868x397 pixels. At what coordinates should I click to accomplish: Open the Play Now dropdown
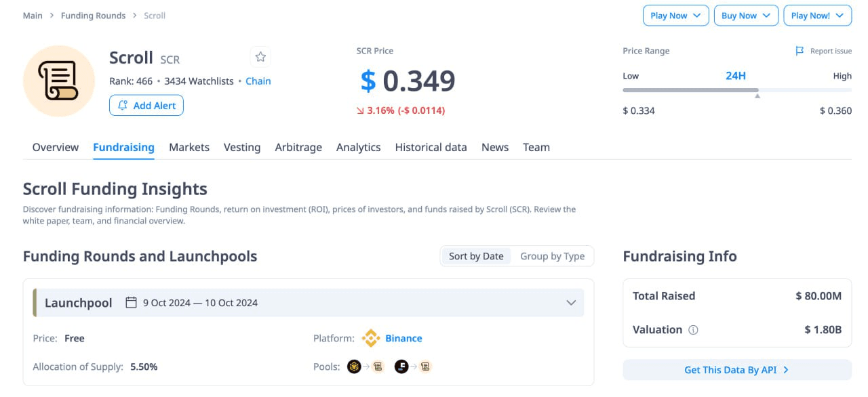pyautogui.click(x=675, y=16)
